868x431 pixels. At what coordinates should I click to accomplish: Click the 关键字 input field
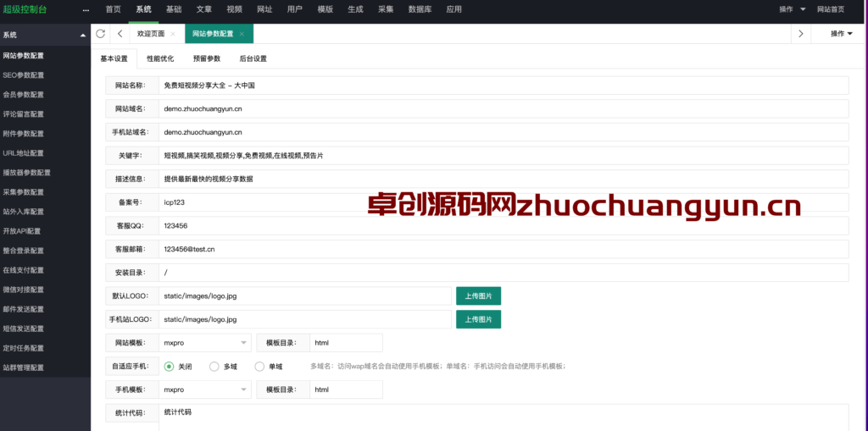pyautogui.click(x=504, y=156)
